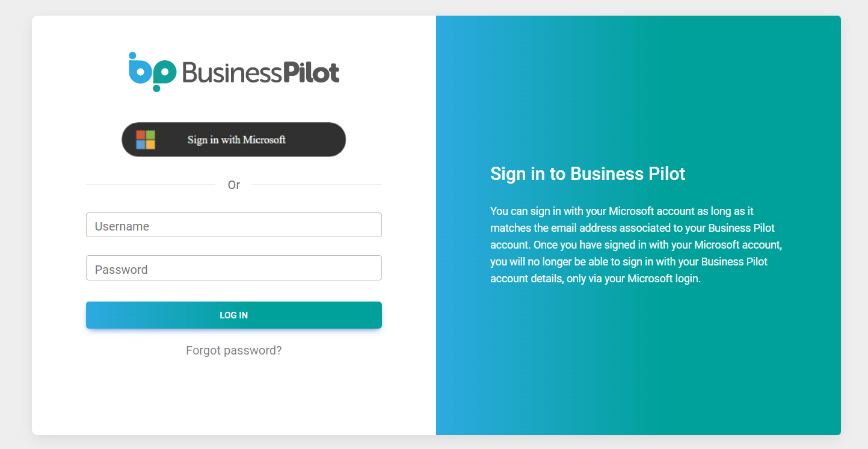Viewport: 868px width, 449px height.
Task: Click the Or divider label
Action: pyautogui.click(x=234, y=185)
